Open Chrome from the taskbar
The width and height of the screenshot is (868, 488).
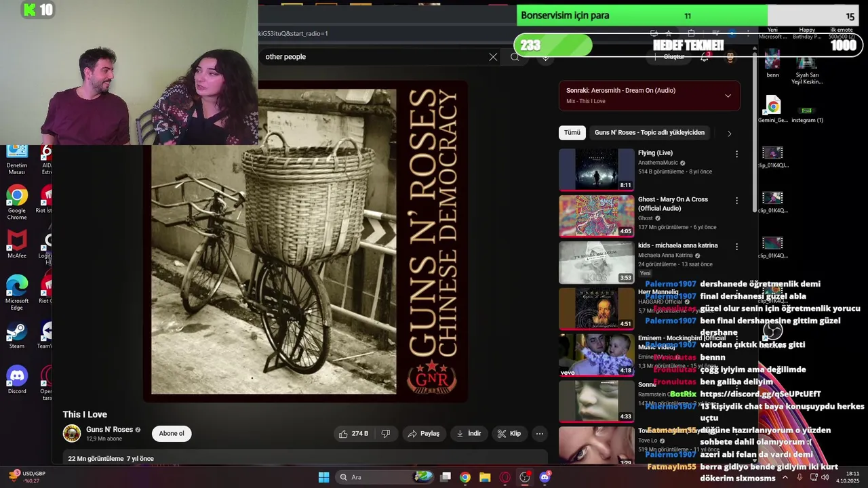click(465, 477)
